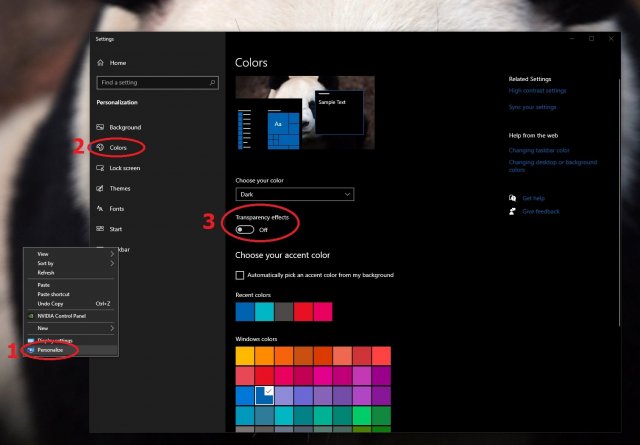Viewport: 640px width, 445px height.
Task: Choose Personalize from the context menu
Action: click(51, 350)
